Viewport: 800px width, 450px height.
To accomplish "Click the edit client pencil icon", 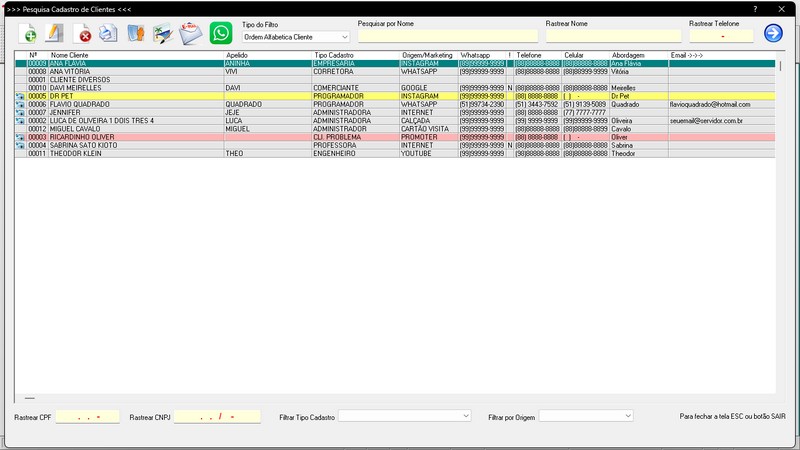I will tap(54, 33).
